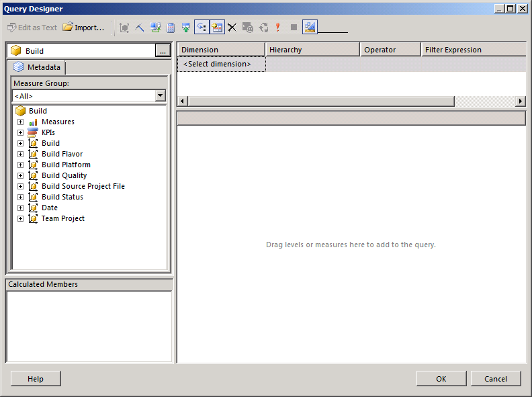This screenshot has width=532, height=397.
Task: Click the Help button
Action: click(36, 379)
